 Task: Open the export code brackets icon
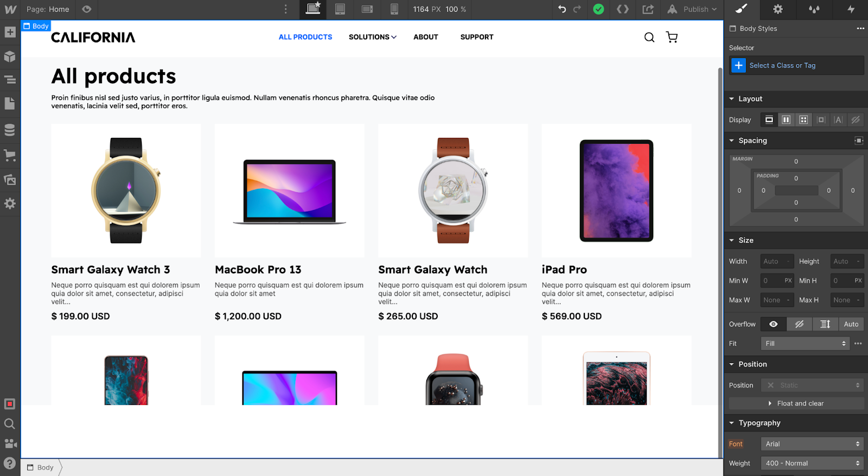point(623,9)
